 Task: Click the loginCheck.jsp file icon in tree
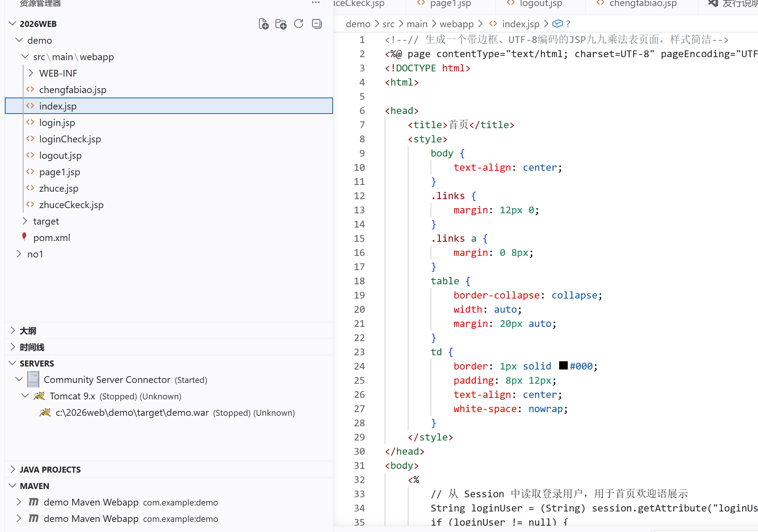pyautogui.click(x=30, y=139)
